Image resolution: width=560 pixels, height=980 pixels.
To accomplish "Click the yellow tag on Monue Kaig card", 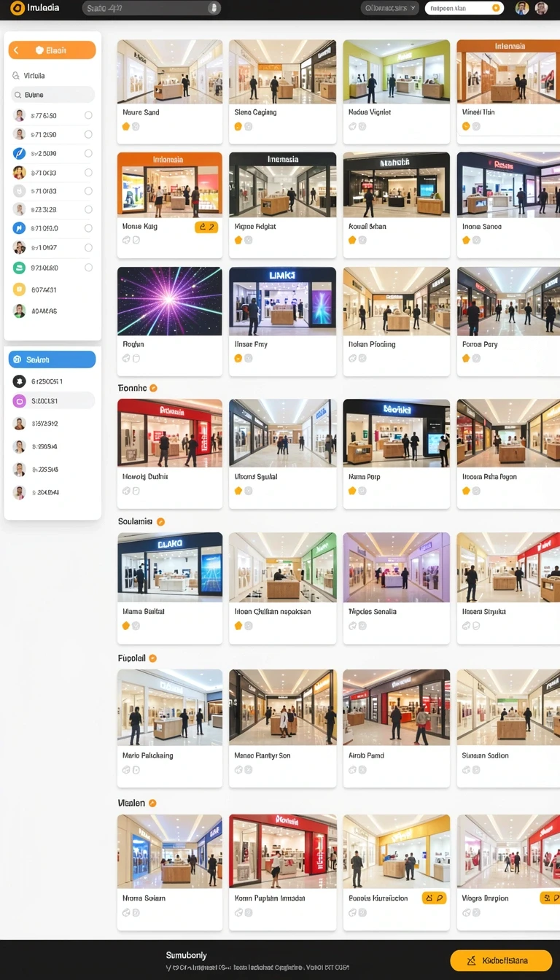I will (x=206, y=227).
